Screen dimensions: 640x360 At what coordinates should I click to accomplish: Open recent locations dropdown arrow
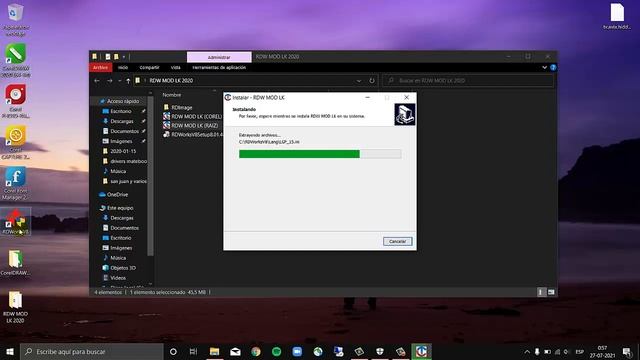119,81
